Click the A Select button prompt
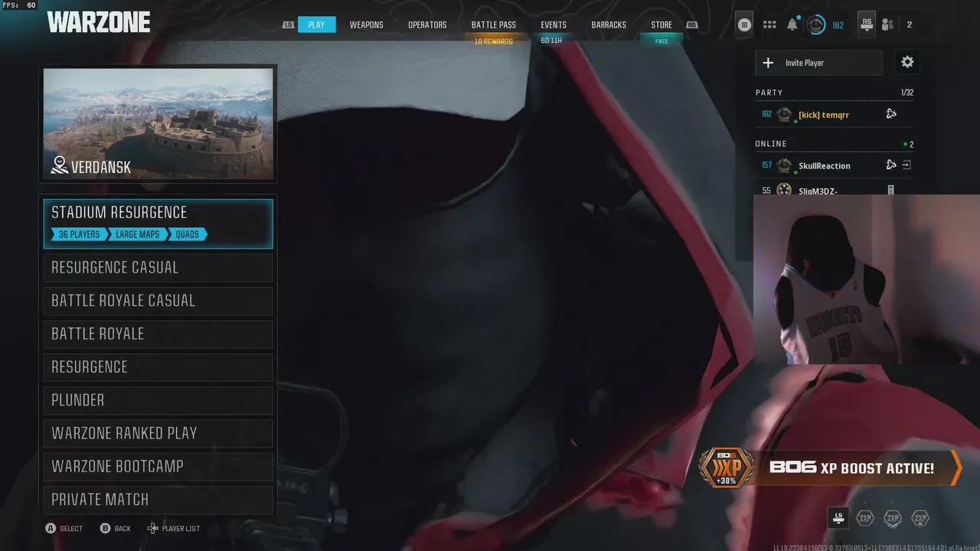 pos(64,528)
